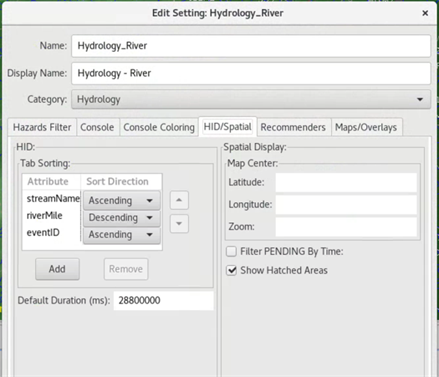This screenshot has height=377, width=439.
Task: Click the Name input field
Action: point(251,46)
